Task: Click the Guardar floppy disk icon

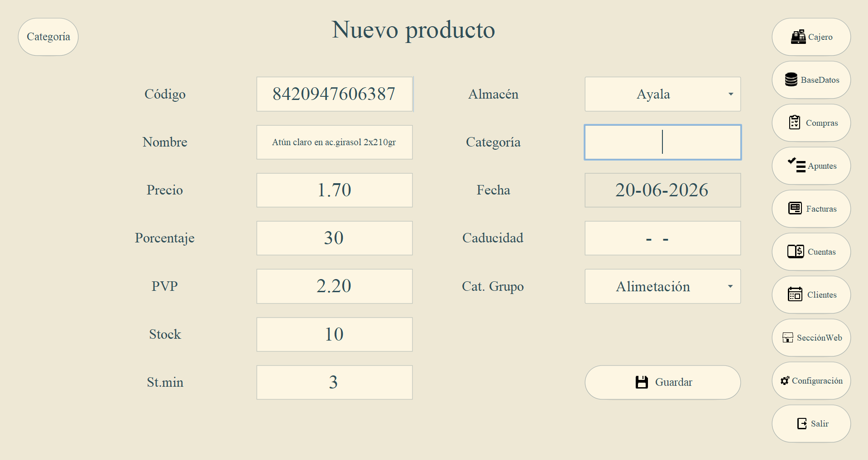Action: tap(642, 382)
